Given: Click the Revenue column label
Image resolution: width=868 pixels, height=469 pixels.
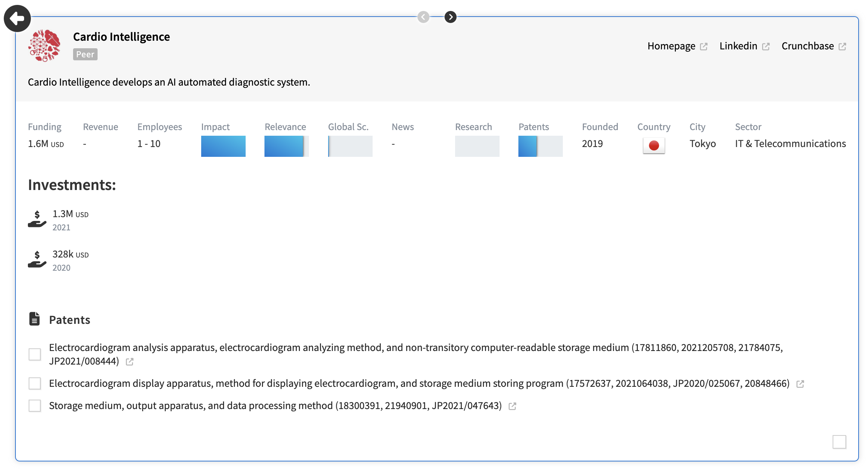Looking at the screenshot, I should pos(101,127).
